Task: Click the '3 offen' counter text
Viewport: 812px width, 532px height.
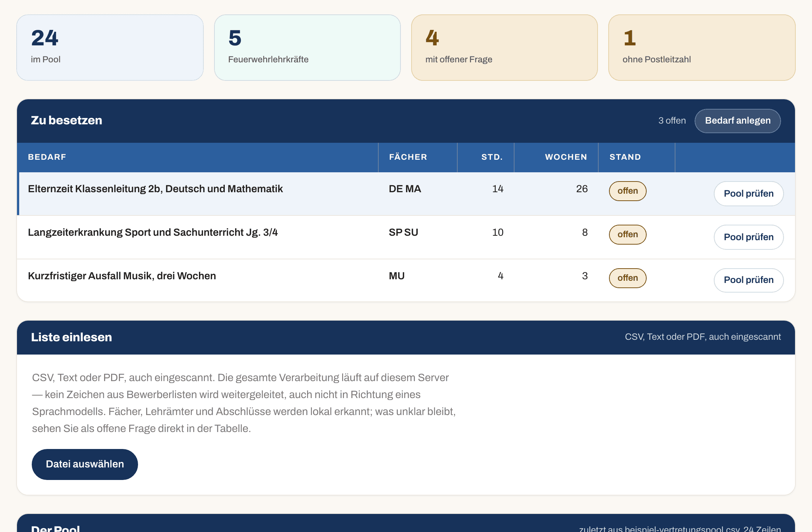Action: (672, 121)
